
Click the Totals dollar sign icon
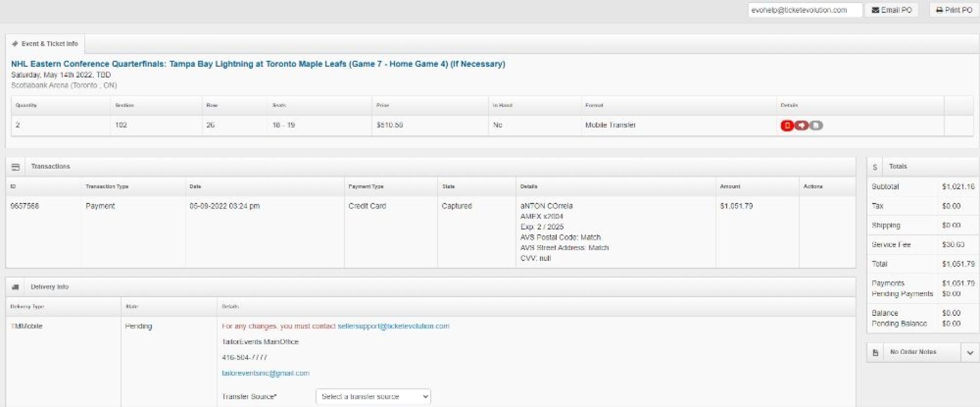click(875, 167)
